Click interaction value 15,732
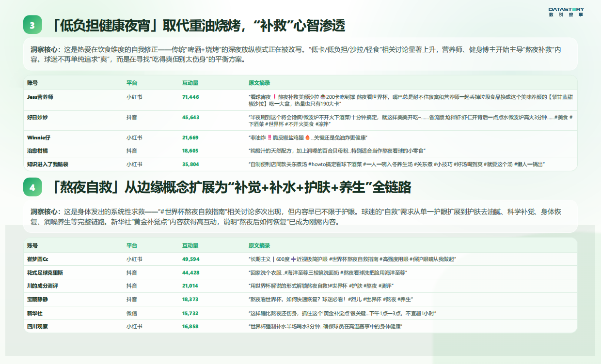Viewport: 601px width, 364px height. pos(190,314)
